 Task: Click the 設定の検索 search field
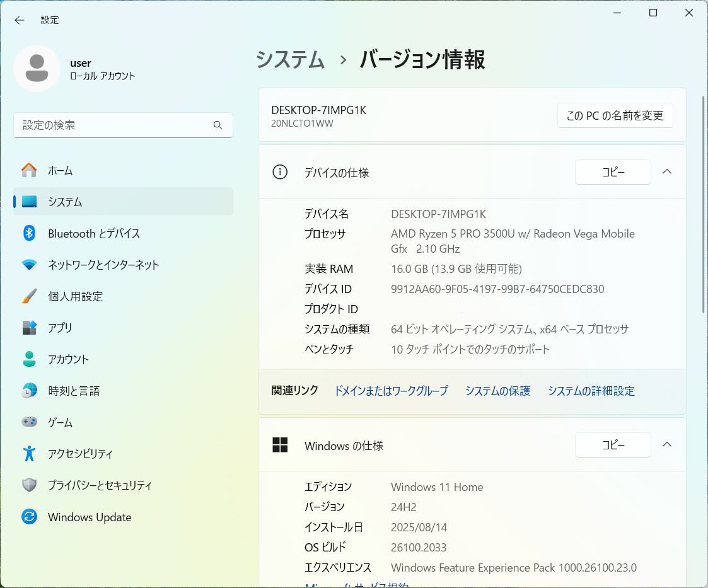click(x=113, y=125)
